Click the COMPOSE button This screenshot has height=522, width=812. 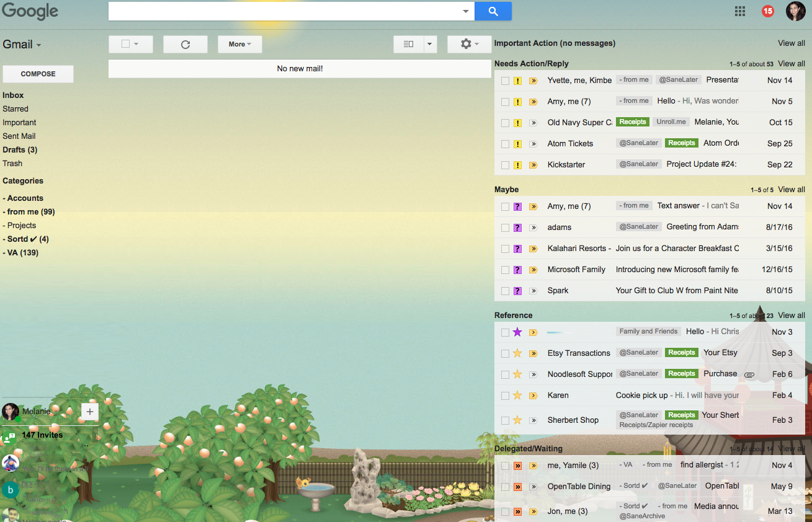pyautogui.click(x=38, y=74)
